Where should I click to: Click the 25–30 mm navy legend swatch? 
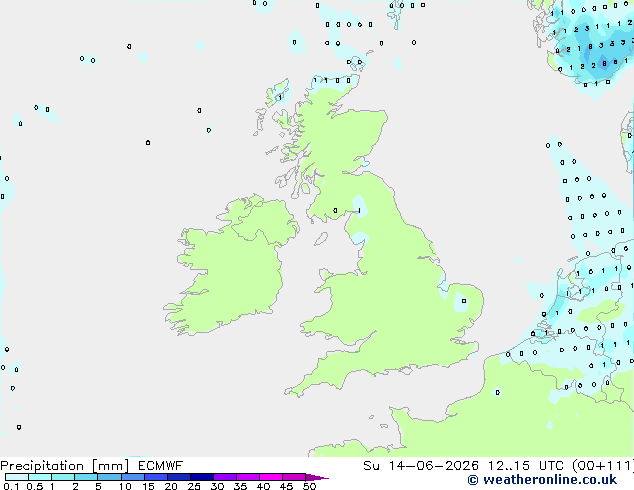202,477
